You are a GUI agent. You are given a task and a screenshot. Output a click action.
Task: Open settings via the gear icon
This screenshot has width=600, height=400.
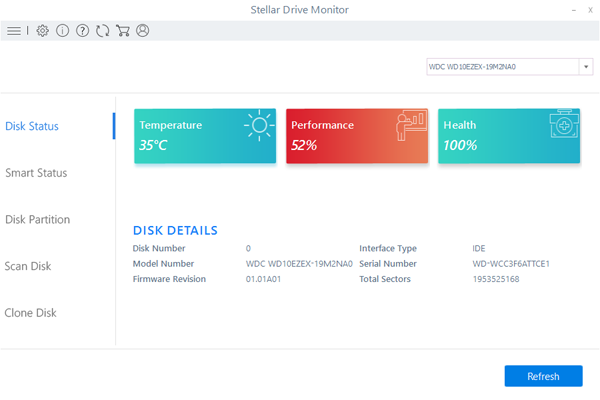tap(42, 31)
